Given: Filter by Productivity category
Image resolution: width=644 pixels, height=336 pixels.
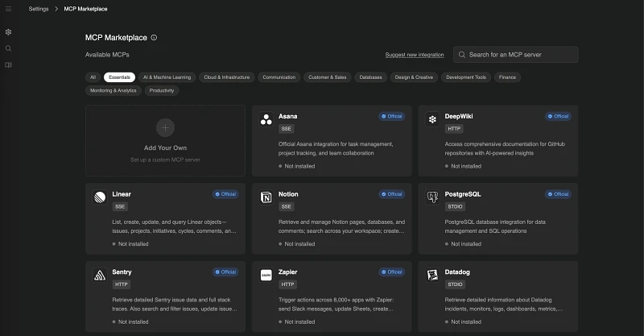Looking at the screenshot, I should click(x=162, y=90).
